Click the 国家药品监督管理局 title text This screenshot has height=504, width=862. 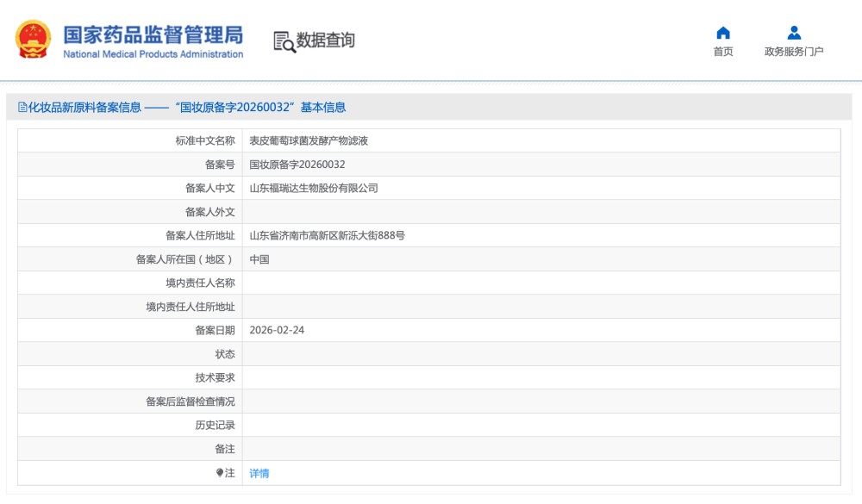[153, 34]
